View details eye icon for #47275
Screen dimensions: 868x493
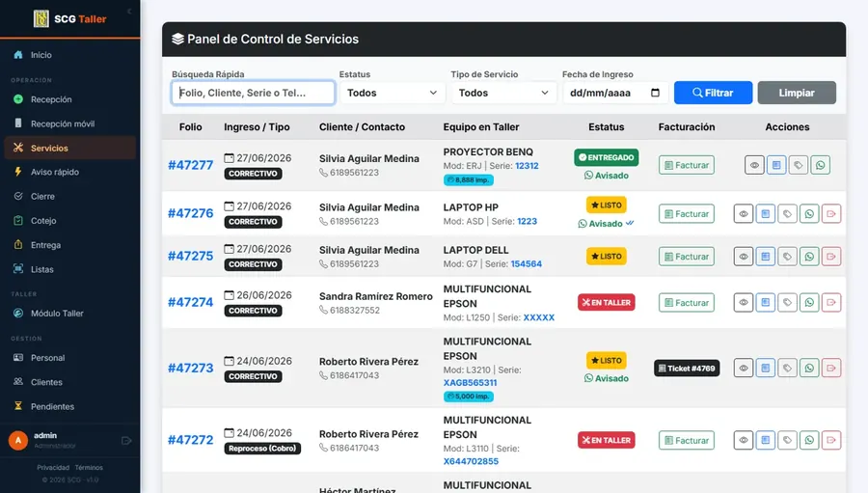(x=744, y=257)
